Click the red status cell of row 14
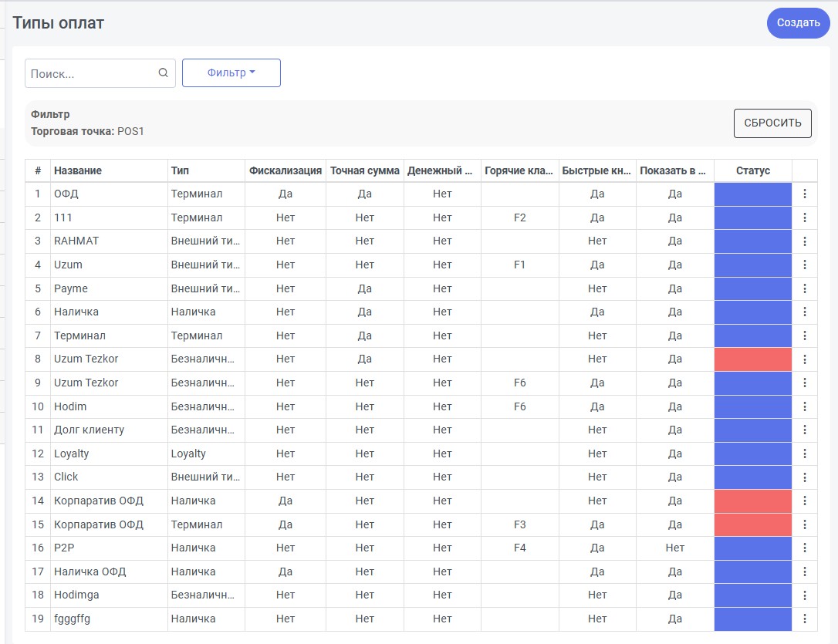 pyautogui.click(x=752, y=501)
